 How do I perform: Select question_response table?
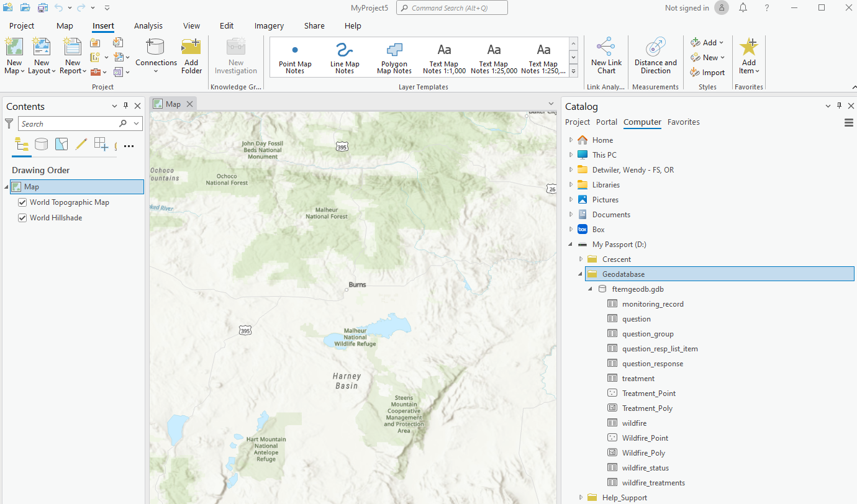click(x=653, y=363)
